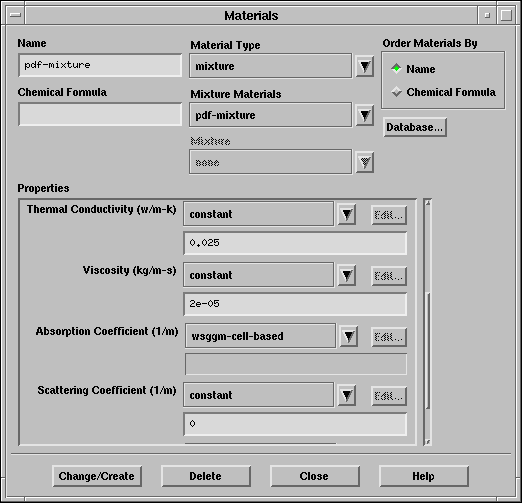This screenshot has width=522, height=503.
Task: Open Thermal Conductivity method dropdown arrow
Action: (347, 214)
